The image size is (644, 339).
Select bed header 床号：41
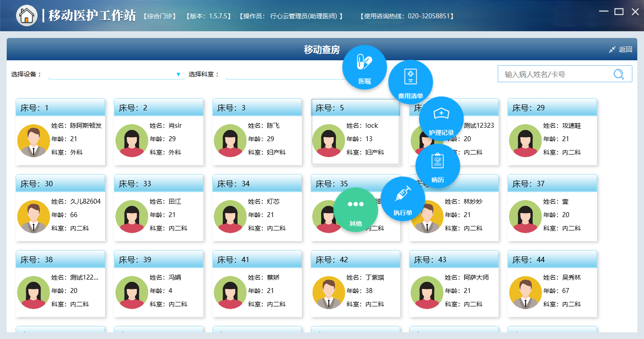click(257, 259)
